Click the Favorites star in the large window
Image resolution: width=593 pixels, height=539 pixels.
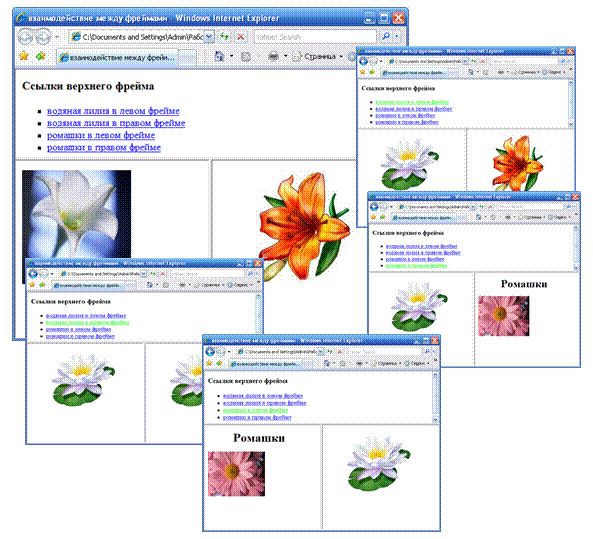click(24, 56)
